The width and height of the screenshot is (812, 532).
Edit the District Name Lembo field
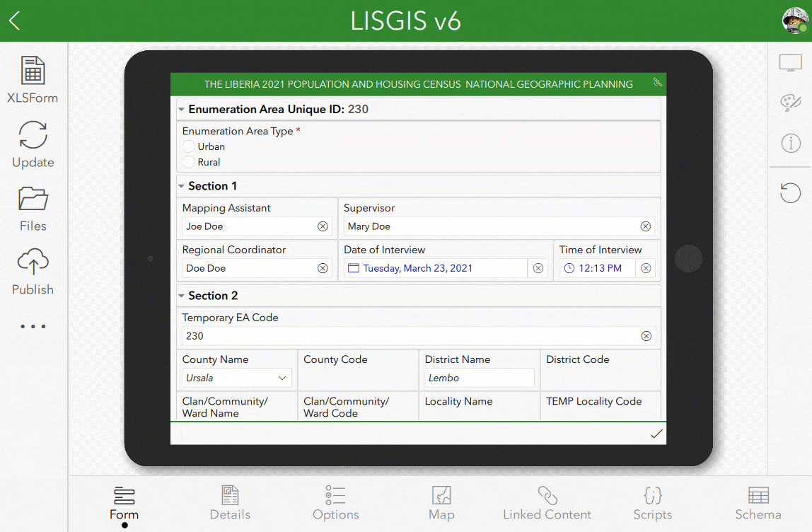[x=479, y=378]
